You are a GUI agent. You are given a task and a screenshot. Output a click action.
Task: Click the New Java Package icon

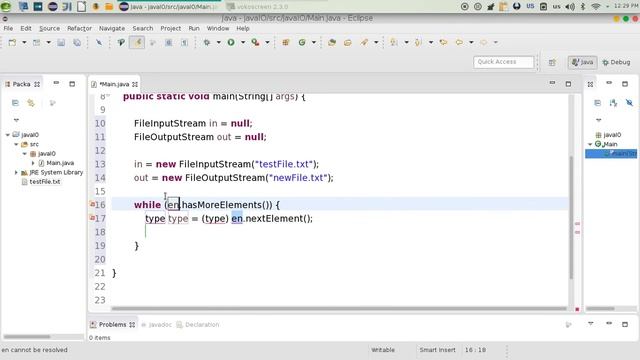(x=286, y=42)
